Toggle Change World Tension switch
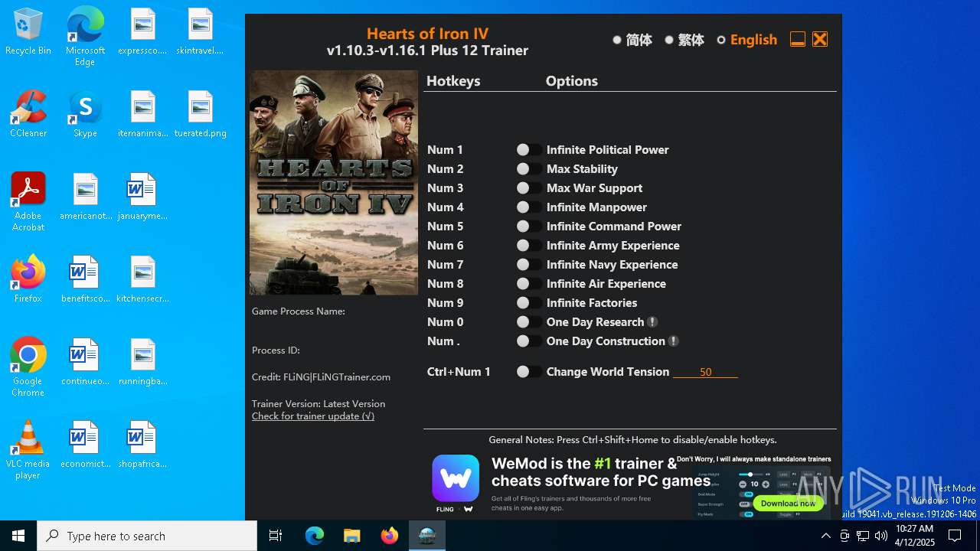The image size is (980, 551). (x=528, y=372)
